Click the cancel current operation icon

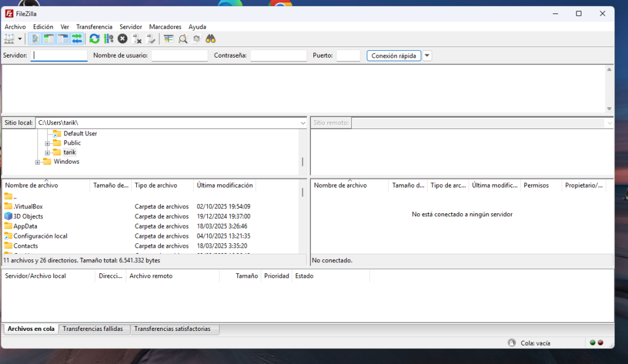click(x=123, y=39)
